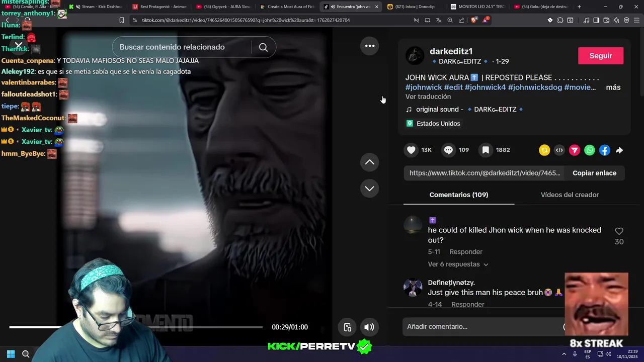
Task: Open the Brave Rewards triangle icon
Action: pos(486,20)
